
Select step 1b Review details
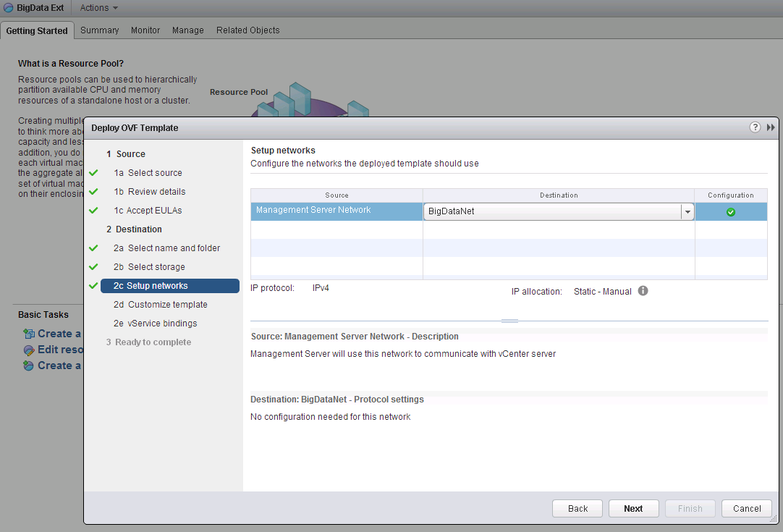(x=149, y=192)
